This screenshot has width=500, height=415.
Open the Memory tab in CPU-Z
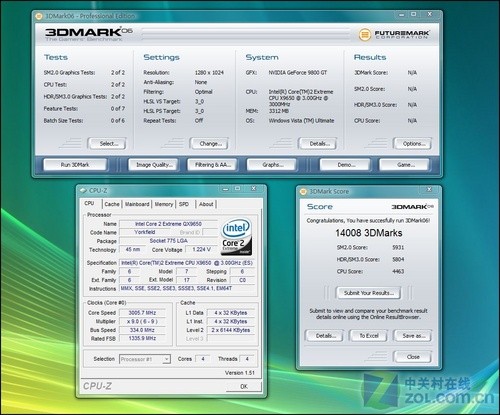coord(164,204)
